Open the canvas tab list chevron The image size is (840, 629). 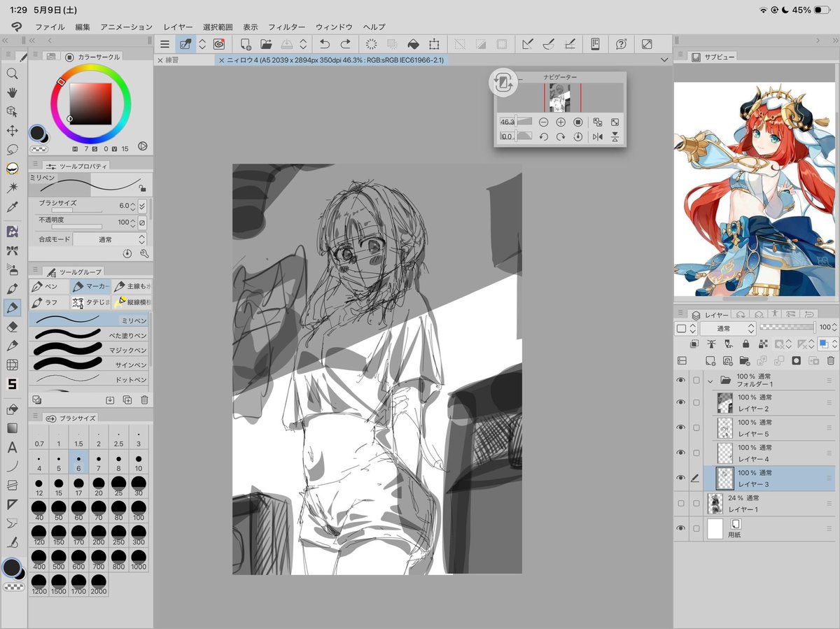(664, 61)
